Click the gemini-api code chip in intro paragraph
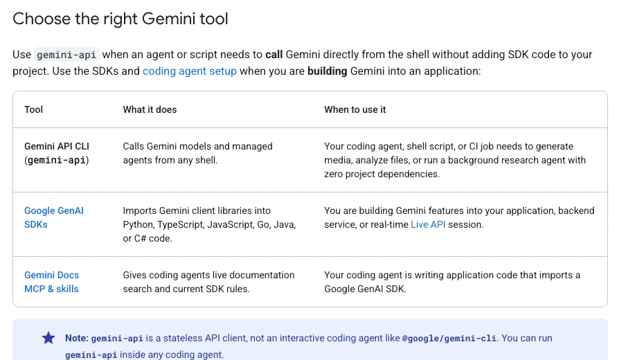 (66, 55)
